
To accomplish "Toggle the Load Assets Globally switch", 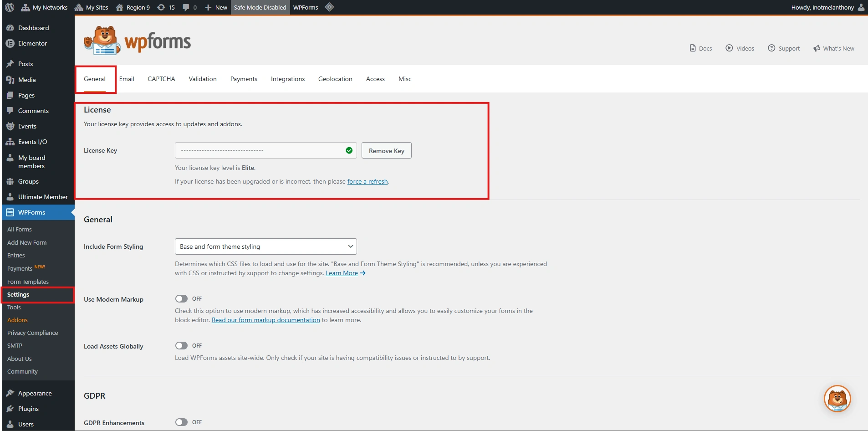I will (181, 345).
